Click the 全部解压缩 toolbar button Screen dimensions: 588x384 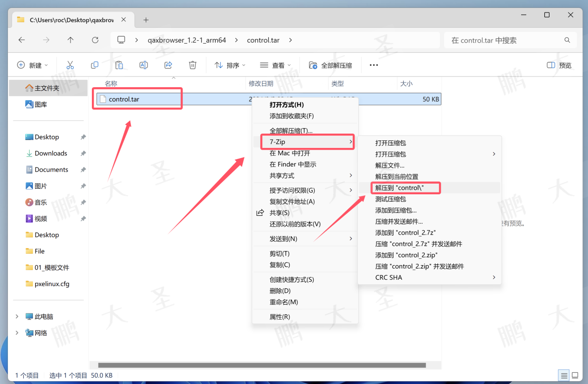330,65
